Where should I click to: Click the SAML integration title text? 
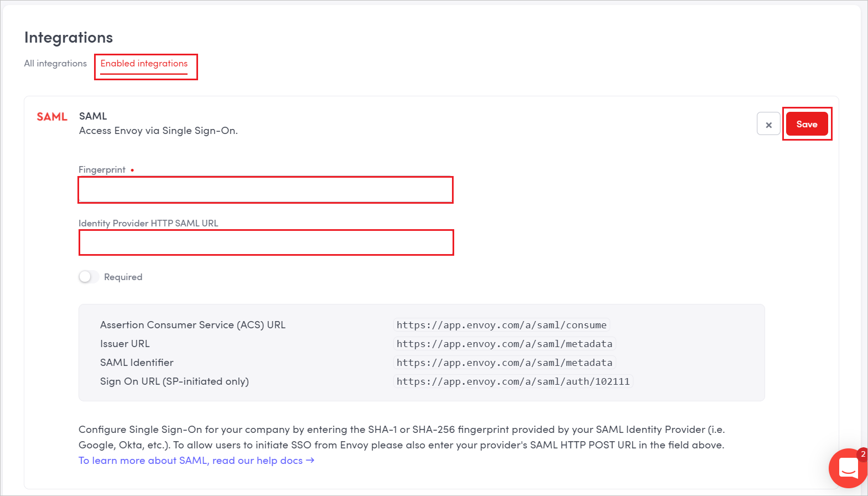click(93, 116)
